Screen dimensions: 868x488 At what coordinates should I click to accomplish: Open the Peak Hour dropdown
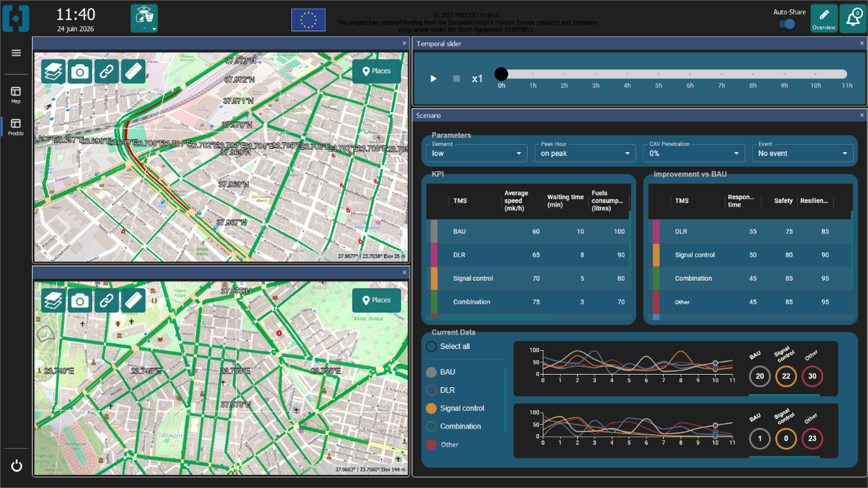585,153
